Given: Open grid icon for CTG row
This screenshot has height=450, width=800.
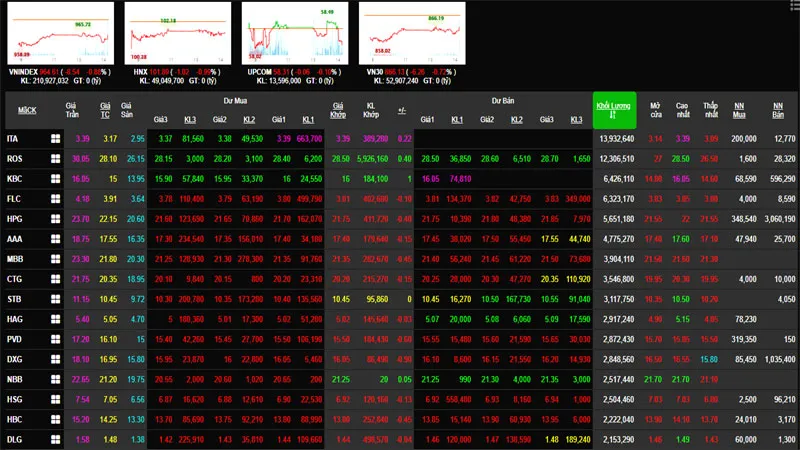Looking at the screenshot, I should pyautogui.click(x=55, y=279).
